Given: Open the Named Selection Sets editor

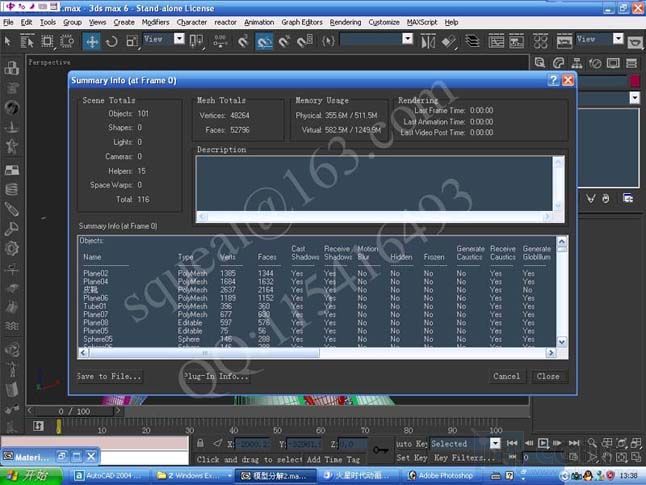Looking at the screenshot, I should pyautogui.click(x=328, y=41).
